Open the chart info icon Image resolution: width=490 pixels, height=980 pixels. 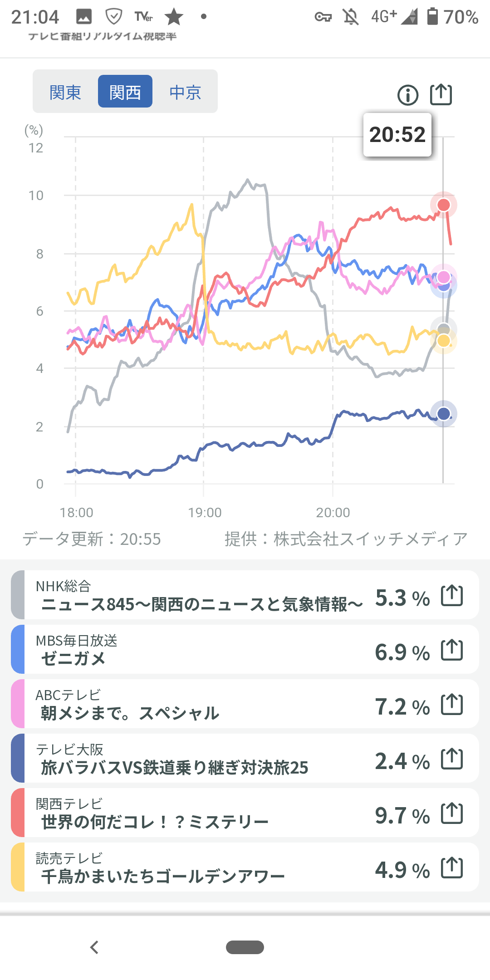pos(407,95)
